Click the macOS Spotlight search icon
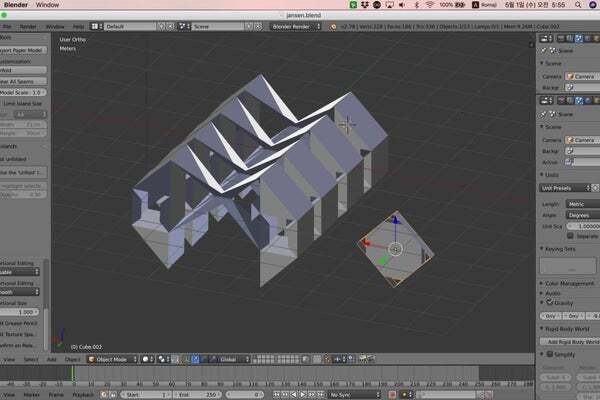 point(578,5)
